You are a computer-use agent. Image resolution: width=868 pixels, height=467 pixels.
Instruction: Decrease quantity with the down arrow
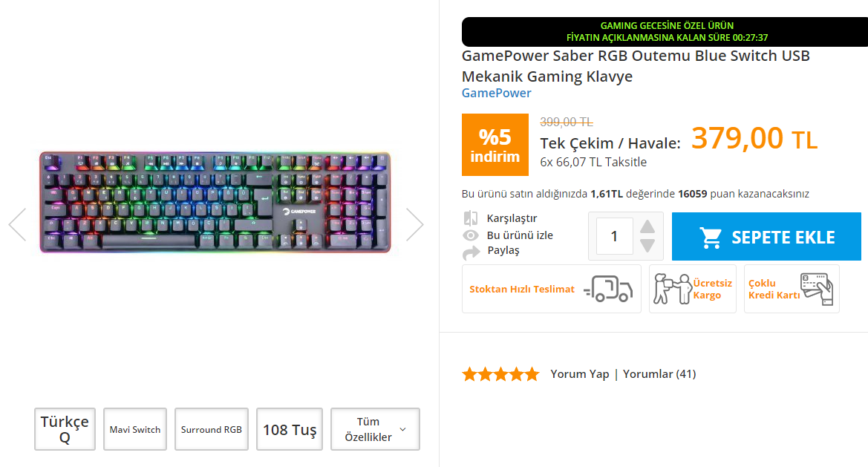(647, 246)
